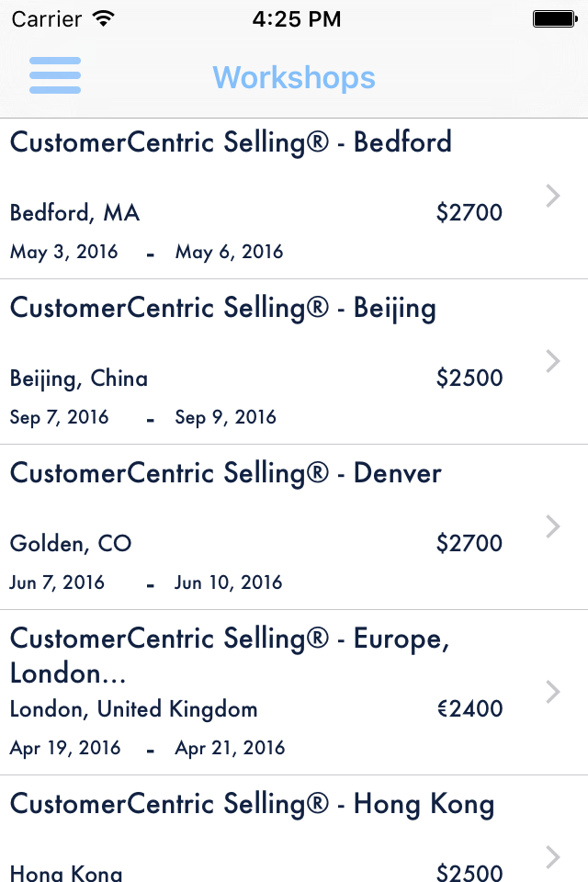Open London workshop details chevron
Viewport: 588px width, 882px height.
coord(553,692)
